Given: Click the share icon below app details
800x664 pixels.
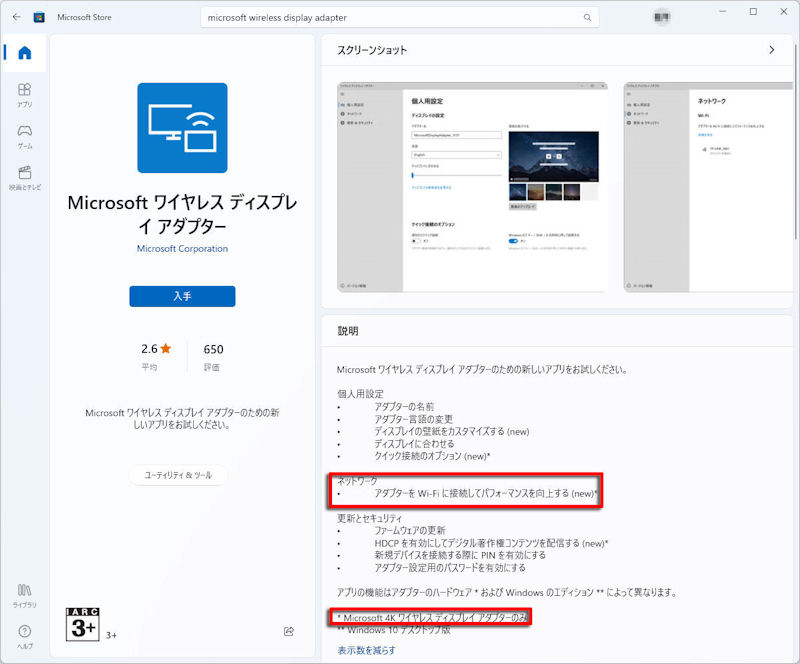Looking at the screenshot, I should coord(289,631).
